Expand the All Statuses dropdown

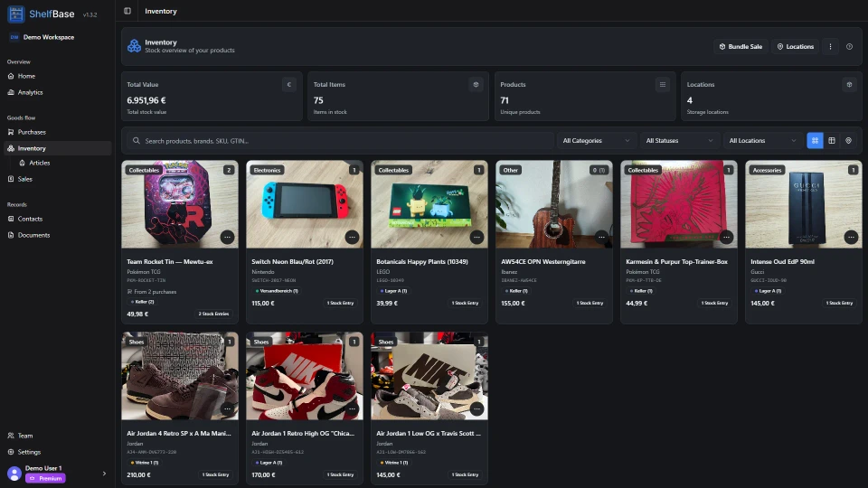pyautogui.click(x=679, y=141)
